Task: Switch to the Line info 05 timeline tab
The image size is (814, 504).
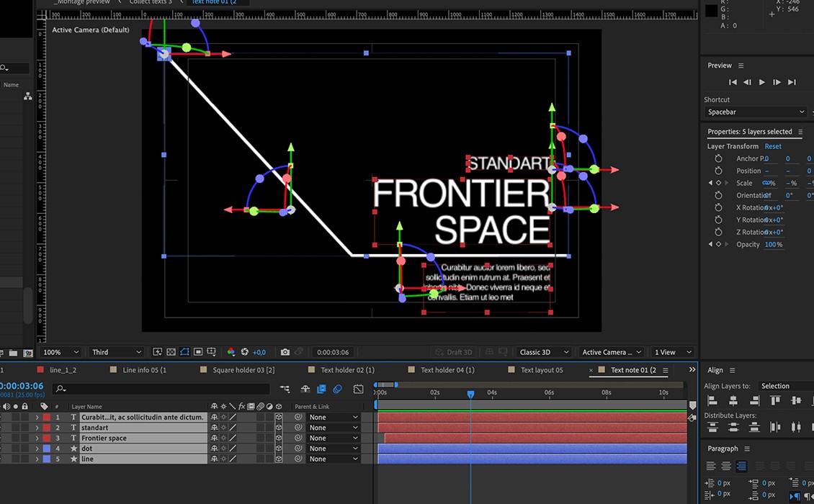Action: pos(144,370)
